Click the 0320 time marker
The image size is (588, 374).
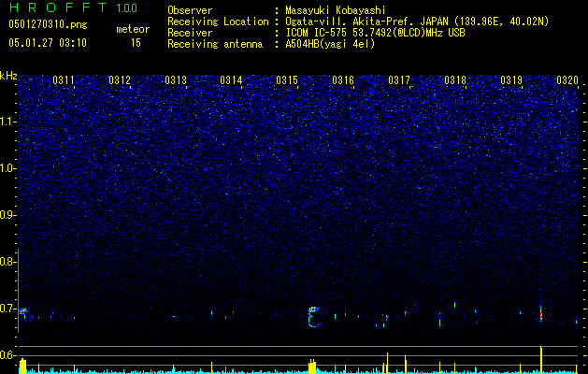(567, 79)
